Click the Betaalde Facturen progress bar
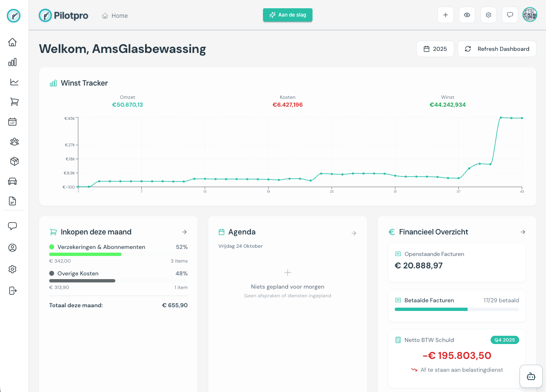 pyautogui.click(x=456, y=309)
